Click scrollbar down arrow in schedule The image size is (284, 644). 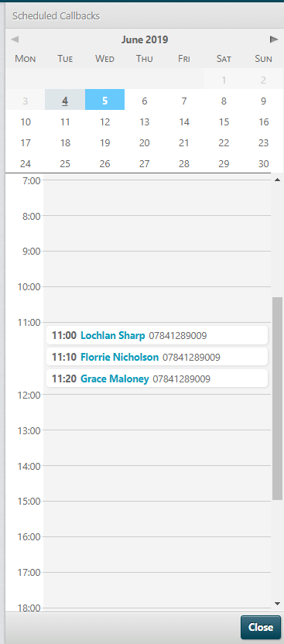pyautogui.click(x=278, y=603)
